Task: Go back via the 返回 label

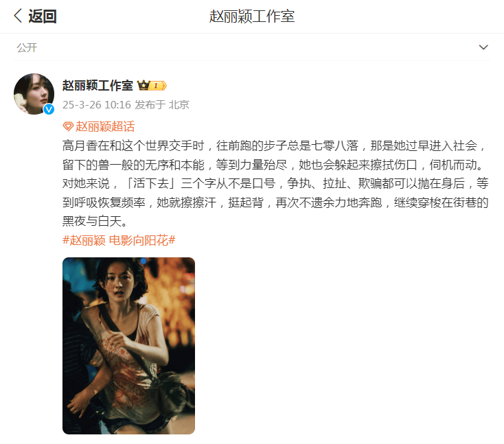Action: (43, 16)
